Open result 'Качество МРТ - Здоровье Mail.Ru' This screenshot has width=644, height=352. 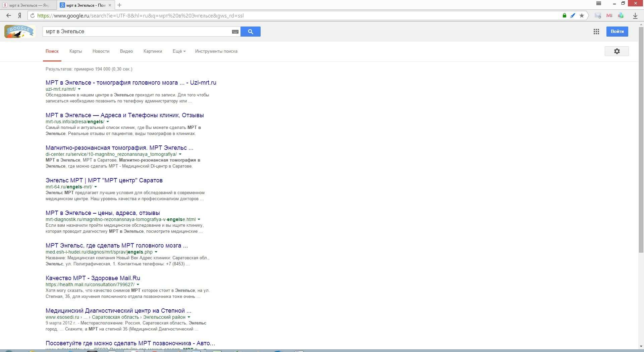93,278
